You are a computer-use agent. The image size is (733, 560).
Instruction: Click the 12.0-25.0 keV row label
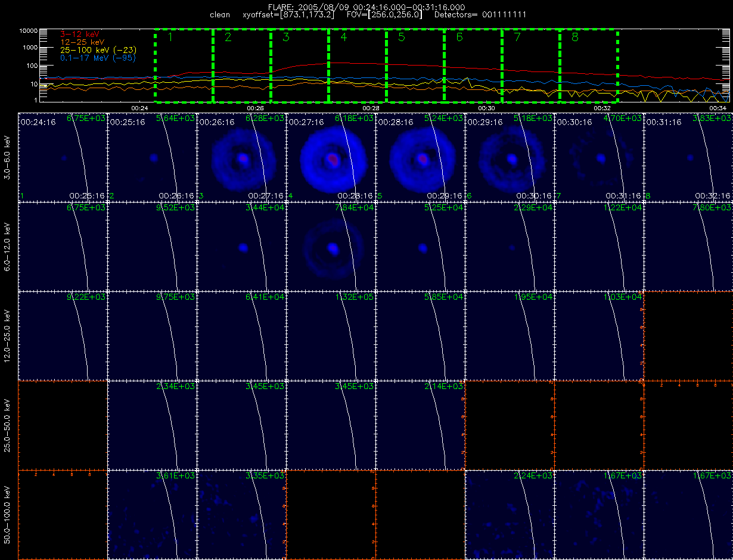click(x=7, y=336)
